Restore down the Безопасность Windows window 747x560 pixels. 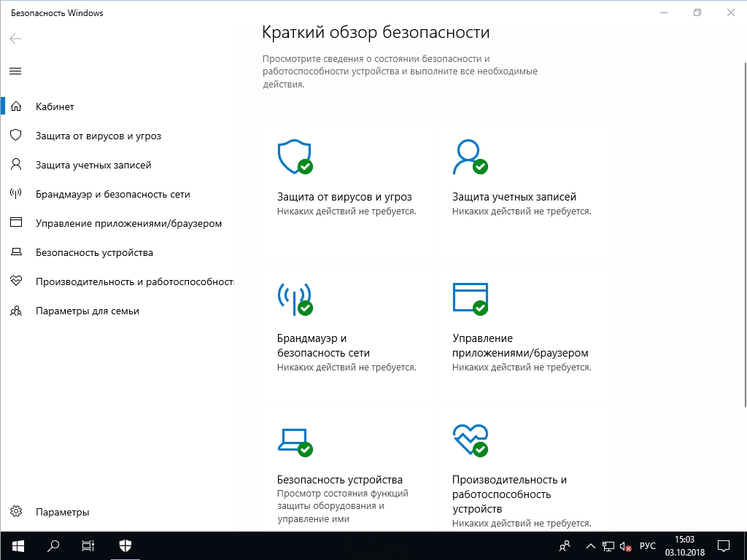coord(697,13)
